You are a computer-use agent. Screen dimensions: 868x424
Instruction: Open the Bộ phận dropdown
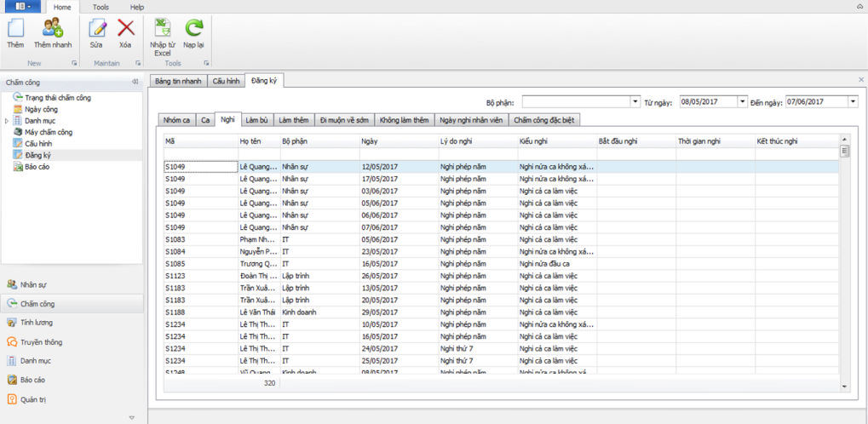tap(635, 102)
